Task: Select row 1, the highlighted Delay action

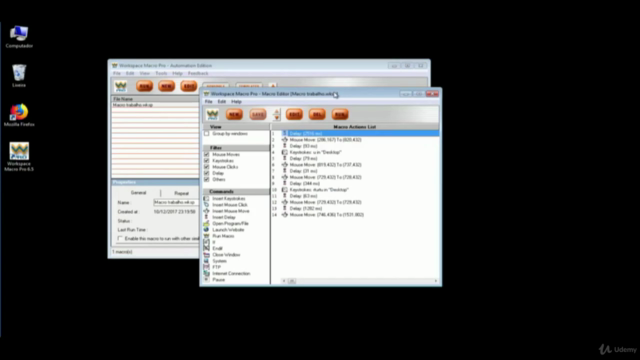Action: click(355, 133)
